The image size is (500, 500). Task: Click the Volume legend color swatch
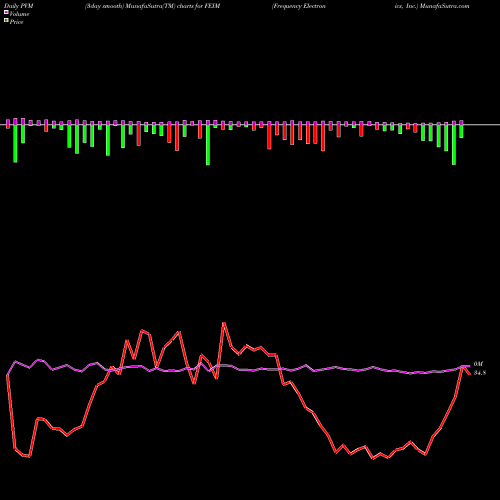click(6, 13)
